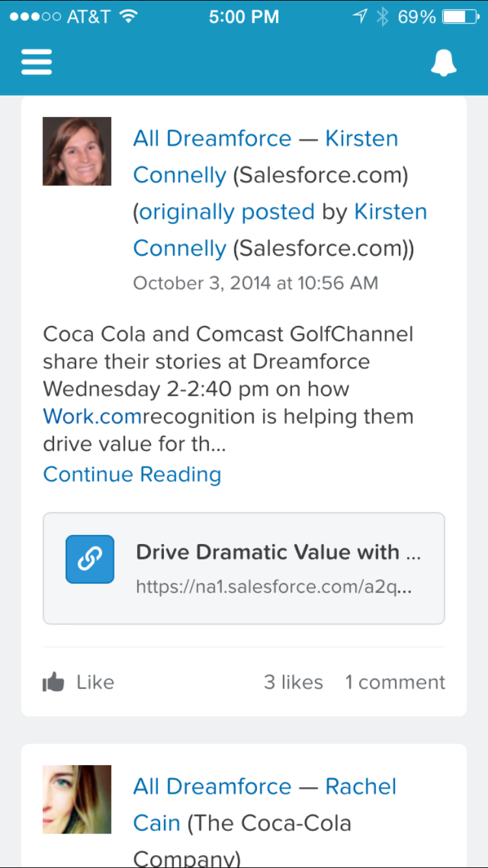Open the notifications bell
The image size is (488, 868).
click(444, 62)
